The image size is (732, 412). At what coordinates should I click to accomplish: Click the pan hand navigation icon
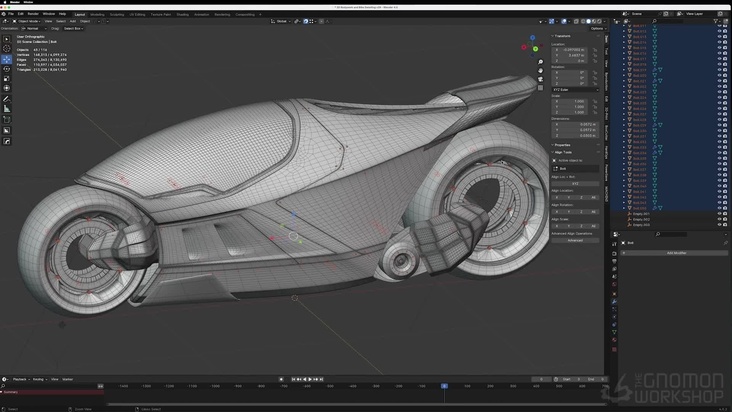coord(541,70)
